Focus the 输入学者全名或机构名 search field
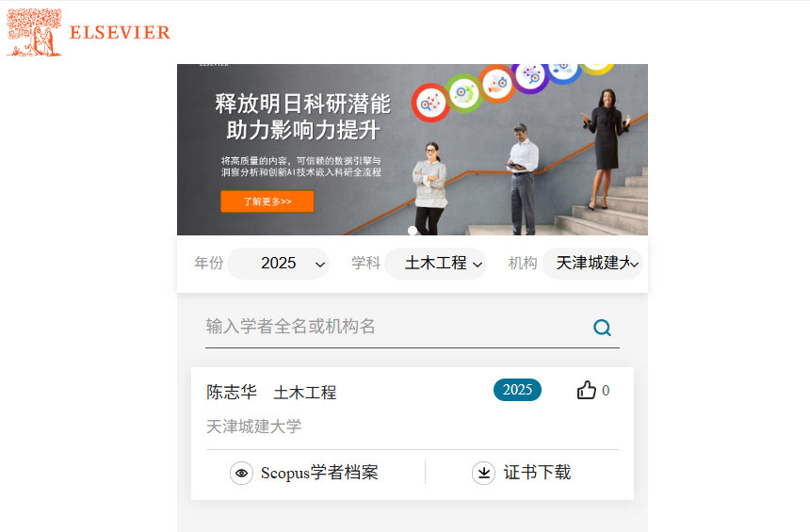Screen dimensions: 810x532 [397, 327]
